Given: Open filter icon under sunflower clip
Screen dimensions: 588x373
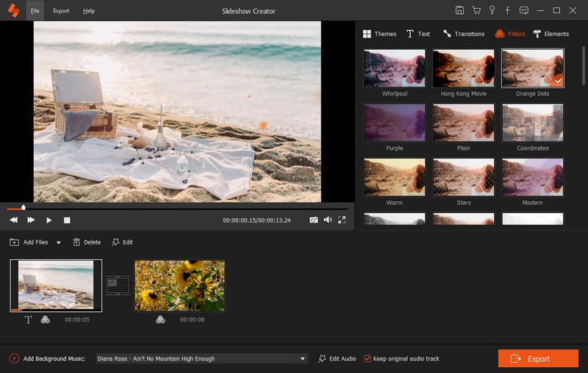Looking at the screenshot, I should point(160,319).
